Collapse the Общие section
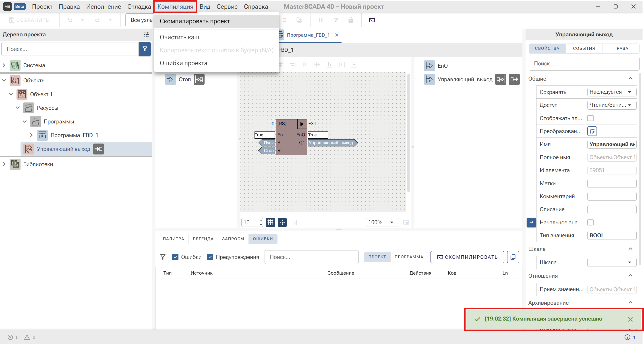The height and width of the screenshot is (344, 644). click(x=630, y=79)
